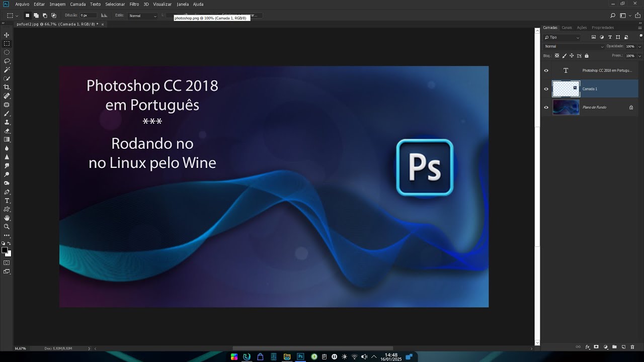Link layers chain icon
This screenshot has width=644, height=362.
coord(578,347)
